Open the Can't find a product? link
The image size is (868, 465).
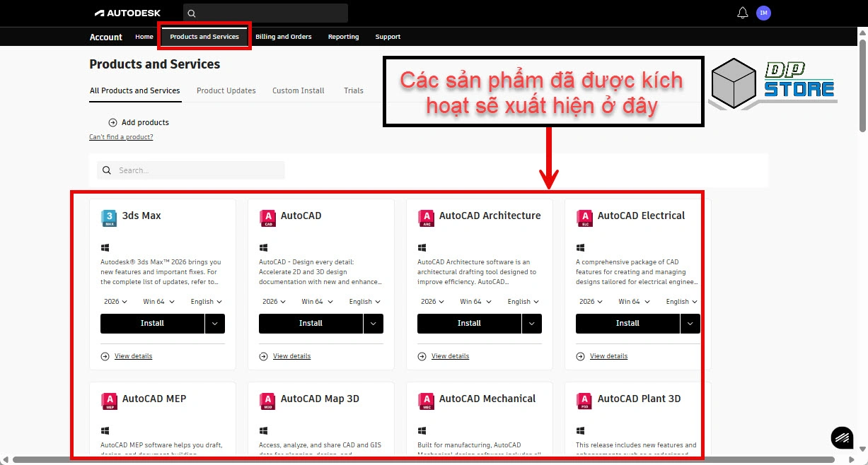pyautogui.click(x=121, y=137)
